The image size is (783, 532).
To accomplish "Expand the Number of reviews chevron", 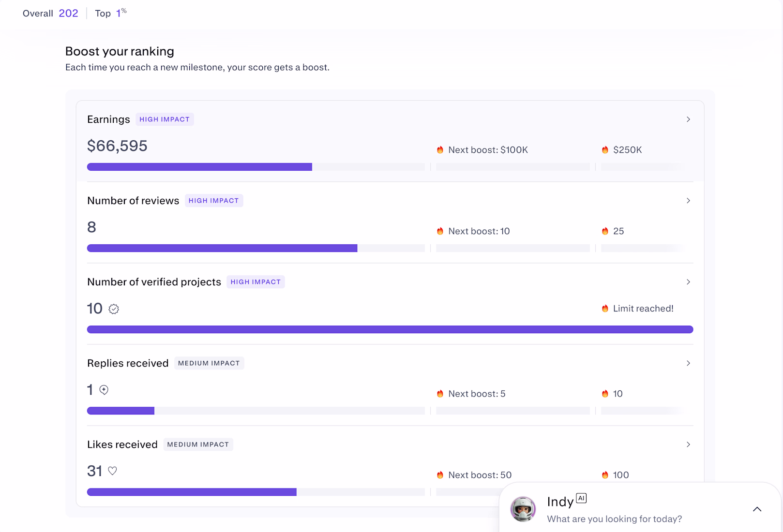I will pyautogui.click(x=688, y=201).
